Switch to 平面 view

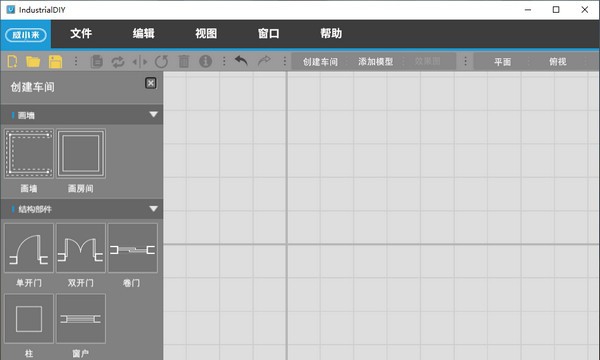click(x=502, y=62)
